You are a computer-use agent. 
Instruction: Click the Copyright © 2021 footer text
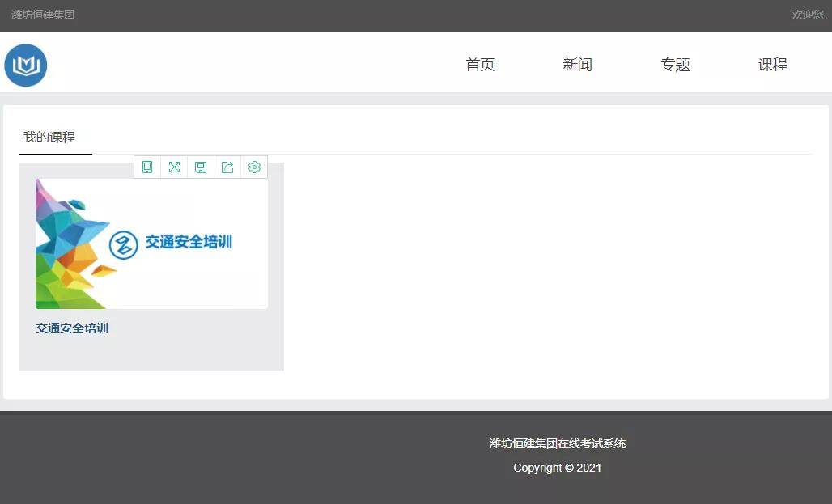tap(558, 468)
